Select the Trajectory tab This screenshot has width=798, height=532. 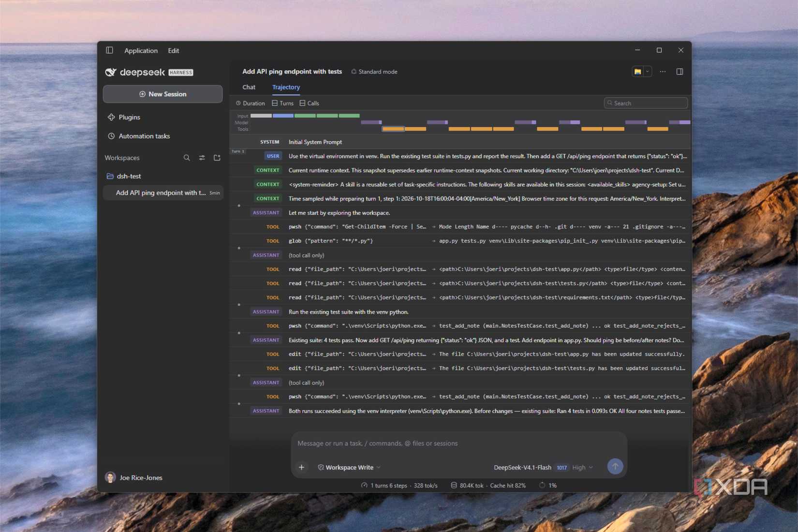(286, 87)
